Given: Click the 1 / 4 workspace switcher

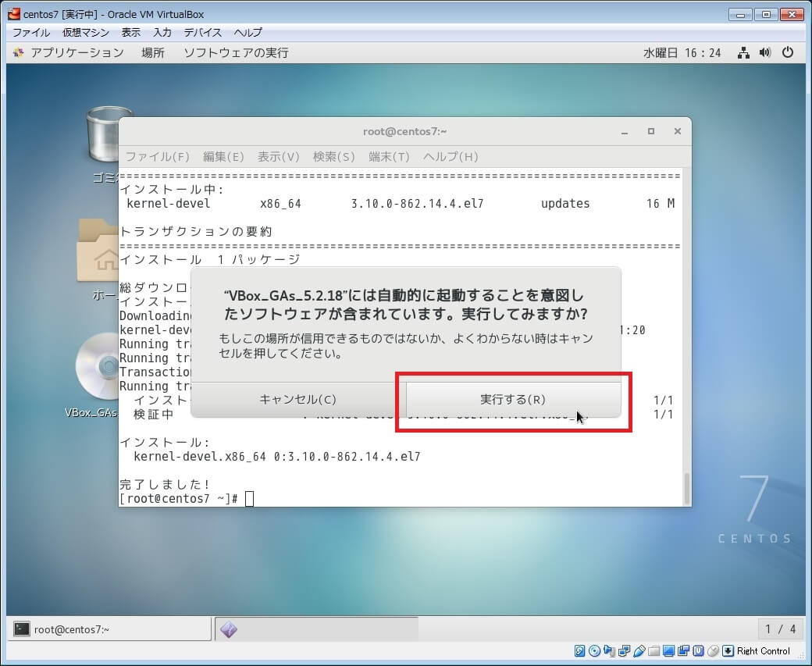Looking at the screenshot, I should (x=780, y=629).
